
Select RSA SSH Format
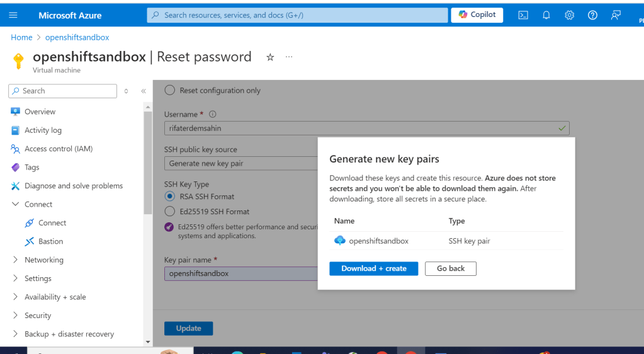click(169, 197)
